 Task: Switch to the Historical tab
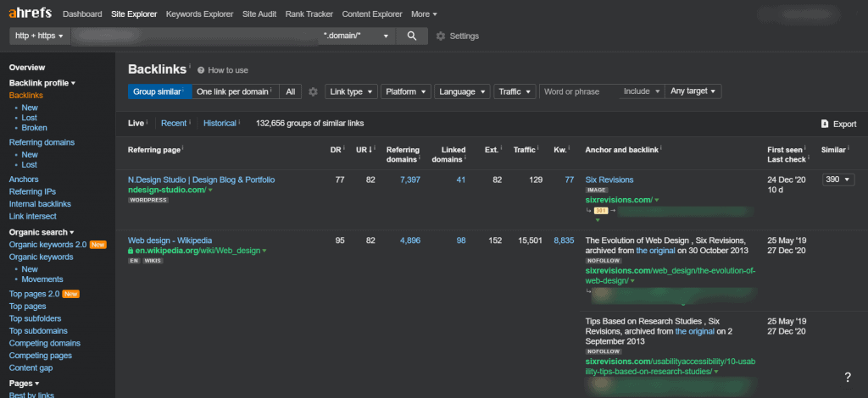220,124
